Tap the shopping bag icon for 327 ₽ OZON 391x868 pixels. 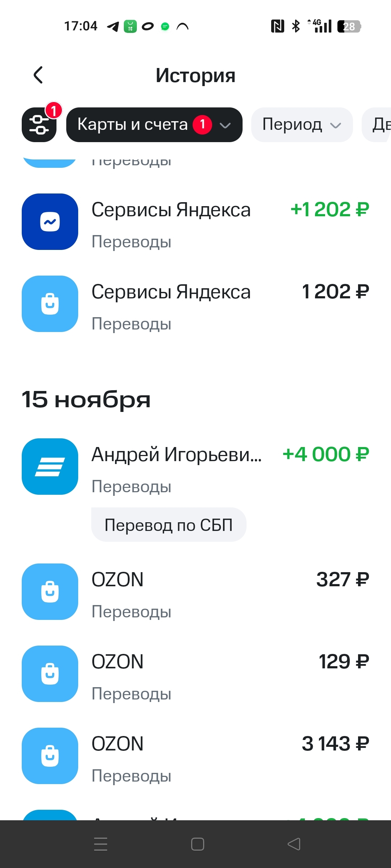(50, 592)
